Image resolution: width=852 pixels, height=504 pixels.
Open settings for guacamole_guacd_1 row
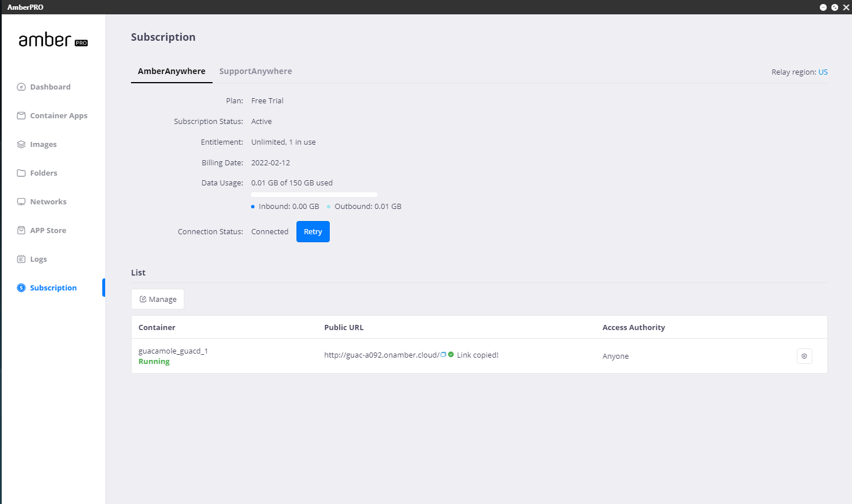804,356
